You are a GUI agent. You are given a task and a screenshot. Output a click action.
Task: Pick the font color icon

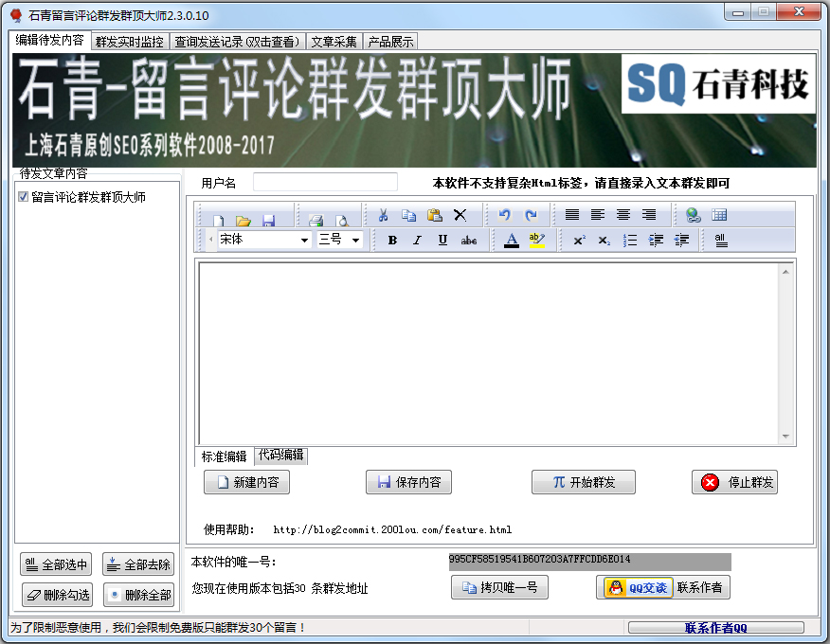(x=512, y=241)
